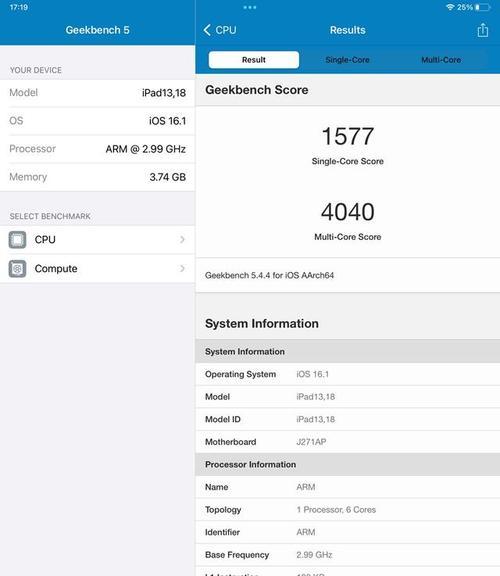Image resolution: width=500 pixels, height=576 pixels.
Task: Tap the battery status icon
Action: click(483, 7)
